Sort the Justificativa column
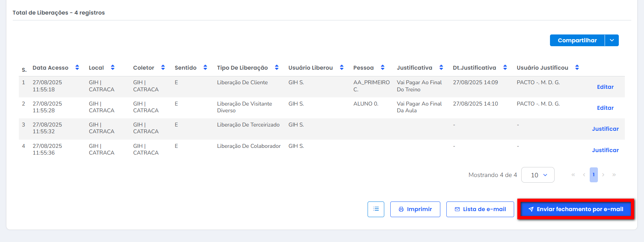The image size is (644, 242). tap(441, 68)
